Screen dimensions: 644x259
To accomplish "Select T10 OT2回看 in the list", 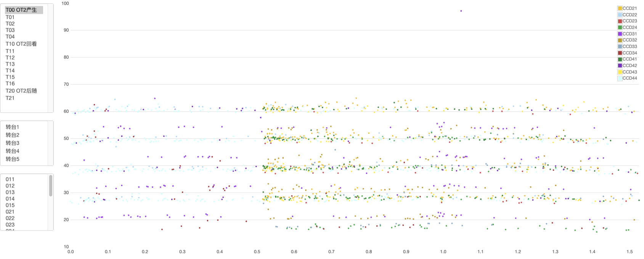I will 21,44.
